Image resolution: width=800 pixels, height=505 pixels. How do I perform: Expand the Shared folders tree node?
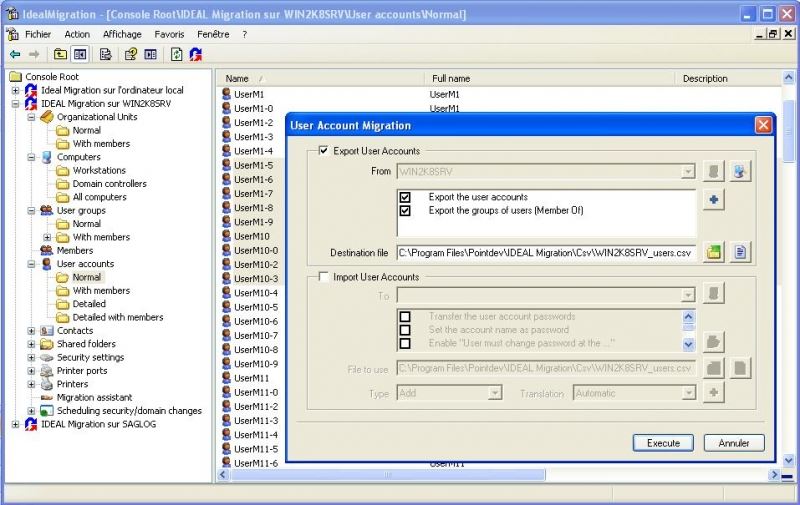coord(31,344)
